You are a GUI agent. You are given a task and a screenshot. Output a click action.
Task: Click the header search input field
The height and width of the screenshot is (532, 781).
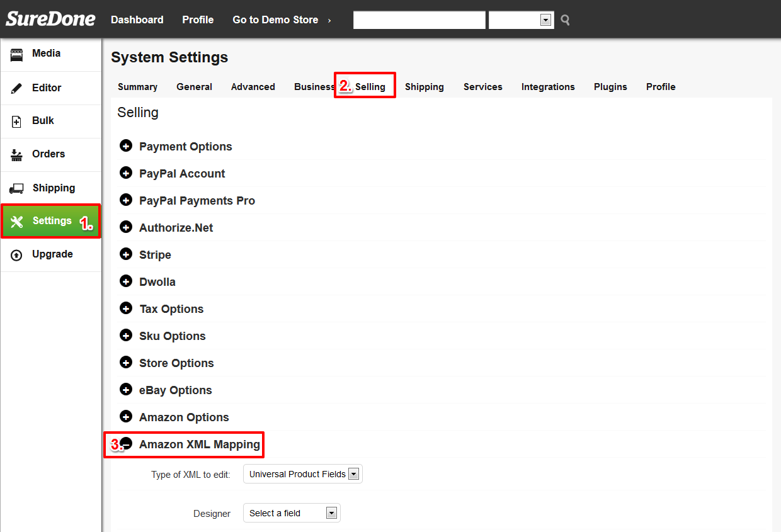419,20
